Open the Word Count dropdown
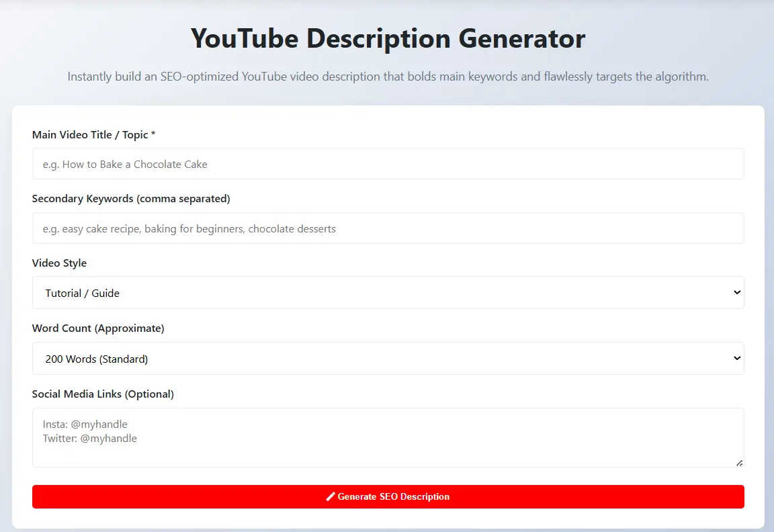The height and width of the screenshot is (532, 774). pyautogui.click(x=388, y=358)
